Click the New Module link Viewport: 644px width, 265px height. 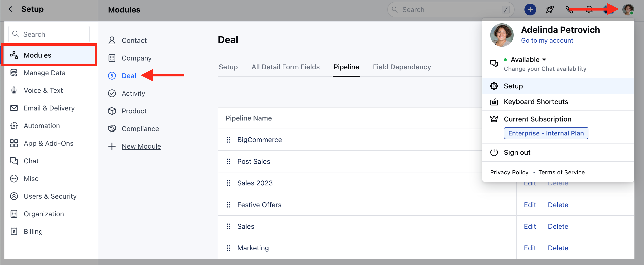141,146
